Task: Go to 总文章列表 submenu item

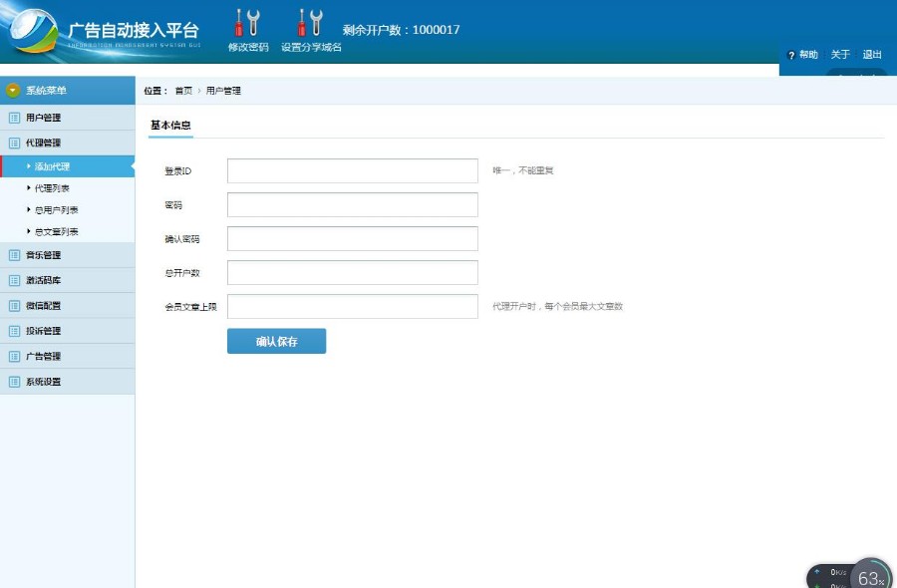Action: coord(56,232)
